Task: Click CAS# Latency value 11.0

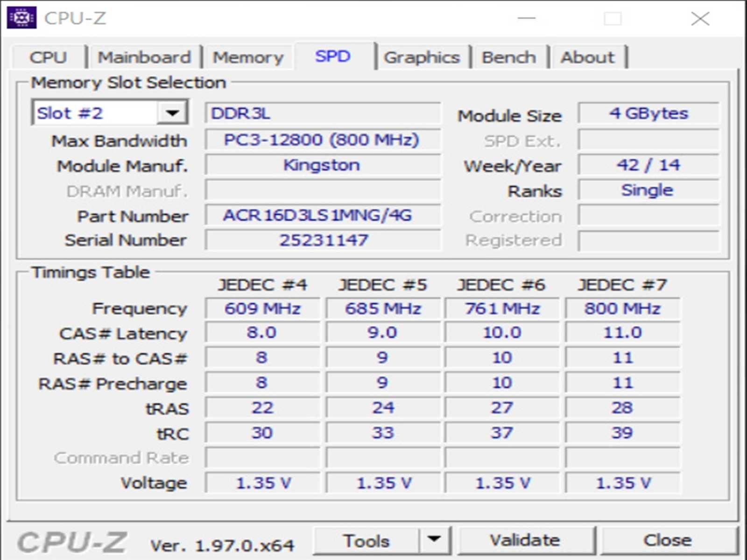Action: tap(622, 333)
